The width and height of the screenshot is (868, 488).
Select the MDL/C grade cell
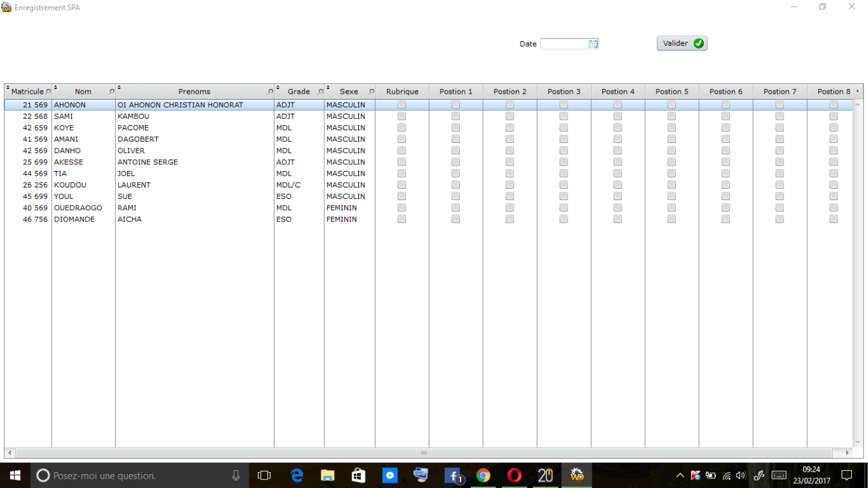pos(299,185)
